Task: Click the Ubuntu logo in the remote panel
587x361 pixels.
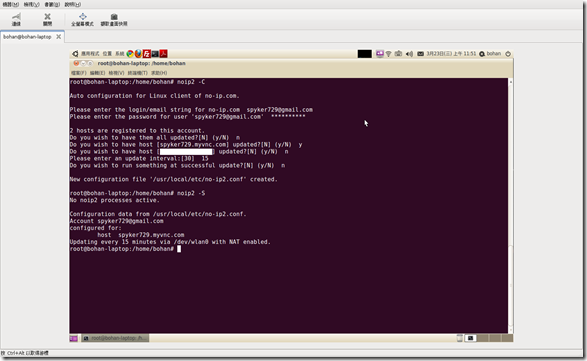Action: [75, 54]
